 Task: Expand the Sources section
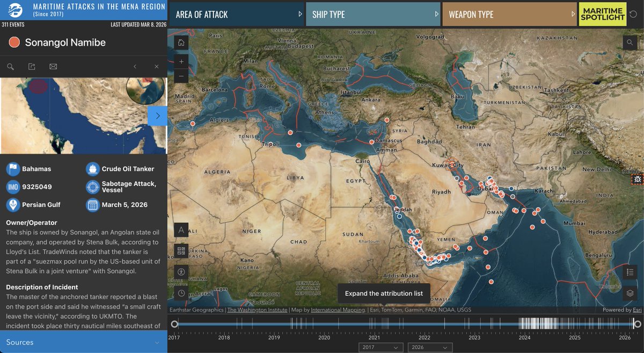[x=84, y=342]
